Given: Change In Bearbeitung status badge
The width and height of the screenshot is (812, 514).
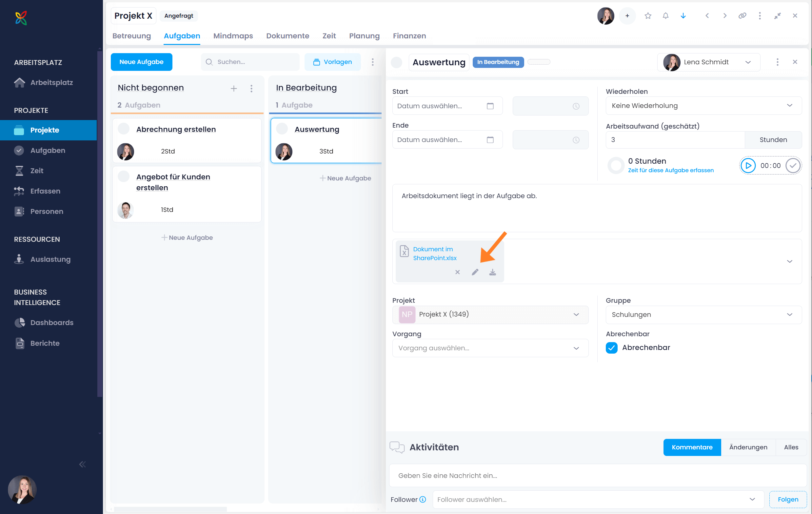Looking at the screenshot, I should pos(498,62).
